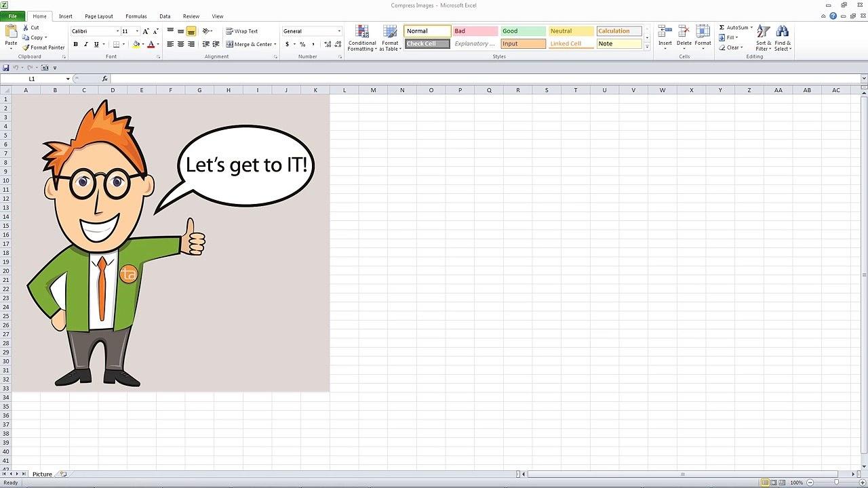Click the Insert Function fx icon

[104, 79]
